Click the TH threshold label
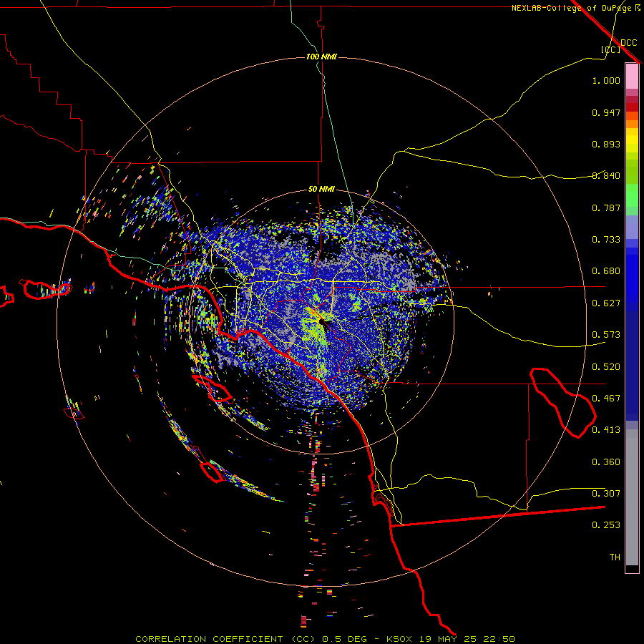This screenshot has width=644, height=644. click(x=615, y=557)
